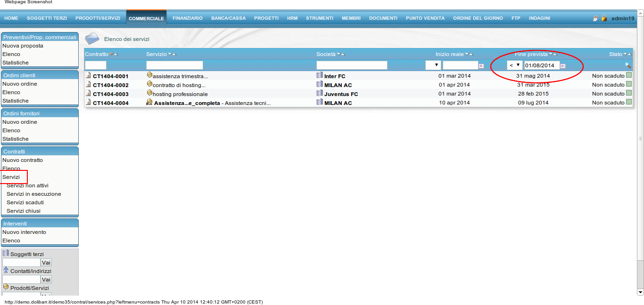Click Nuovo contratto link

coord(23,160)
